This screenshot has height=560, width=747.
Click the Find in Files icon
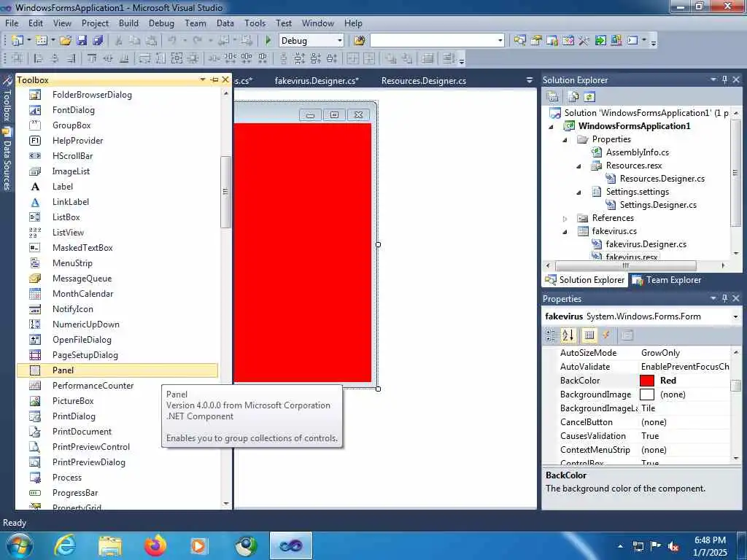[x=360, y=41]
